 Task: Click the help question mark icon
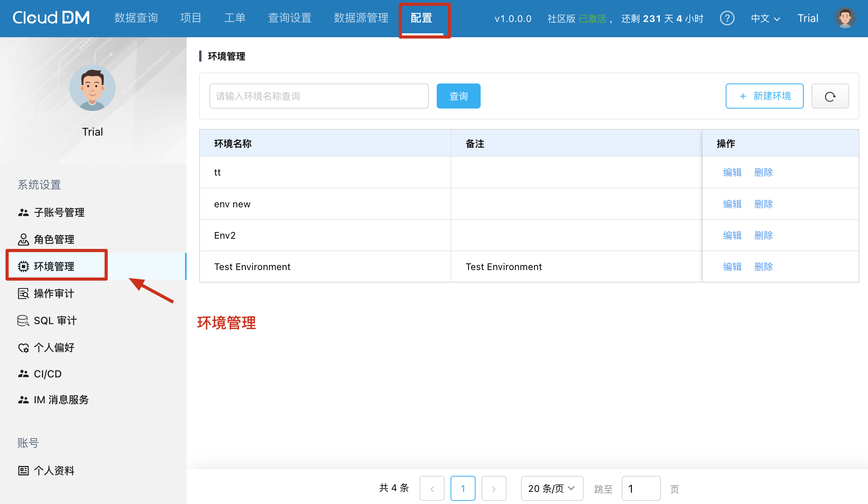(x=727, y=18)
